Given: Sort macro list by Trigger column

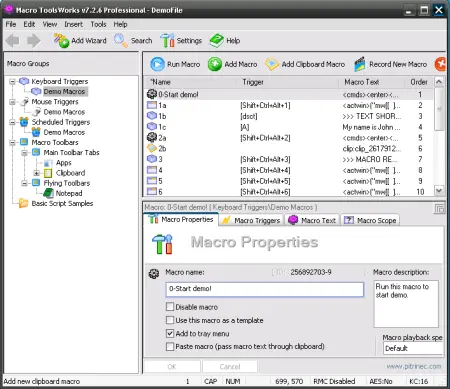Looking at the screenshot, I should click(288, 82).
